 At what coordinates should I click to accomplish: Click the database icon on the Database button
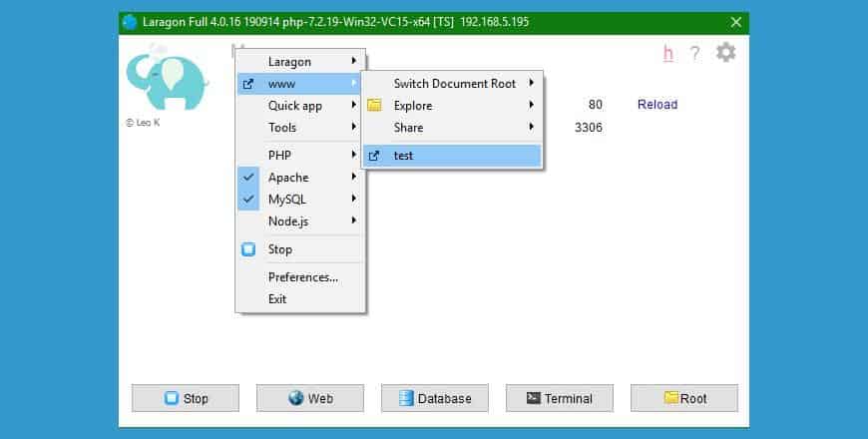[x=406, y=398]
